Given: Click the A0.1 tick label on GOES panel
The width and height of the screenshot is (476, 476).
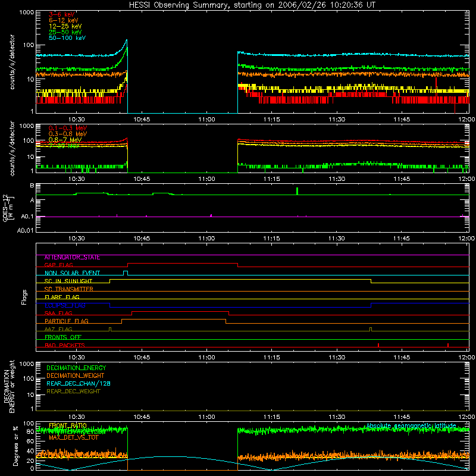Looking at the screenshot, I should pos(27,217).
